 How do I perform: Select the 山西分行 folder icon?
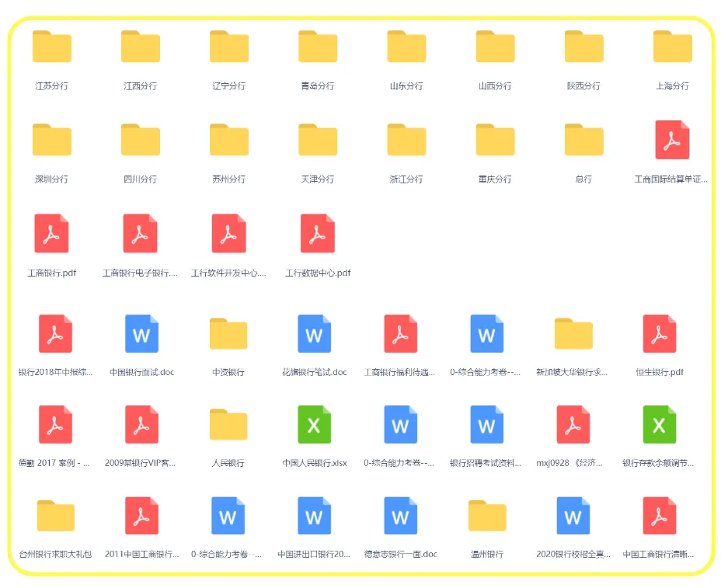495,47
